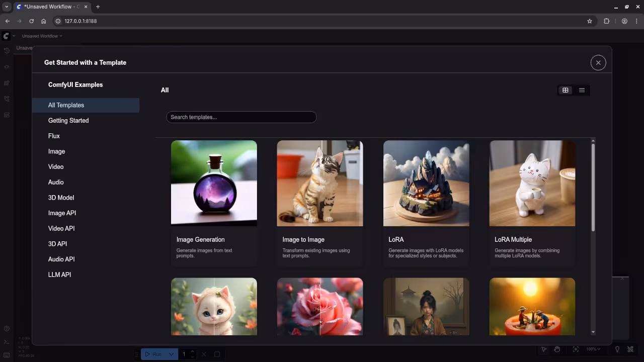Open the keyboard shortcuts icon
This screenshot has height=362, width=644.
tap(7, 354)
